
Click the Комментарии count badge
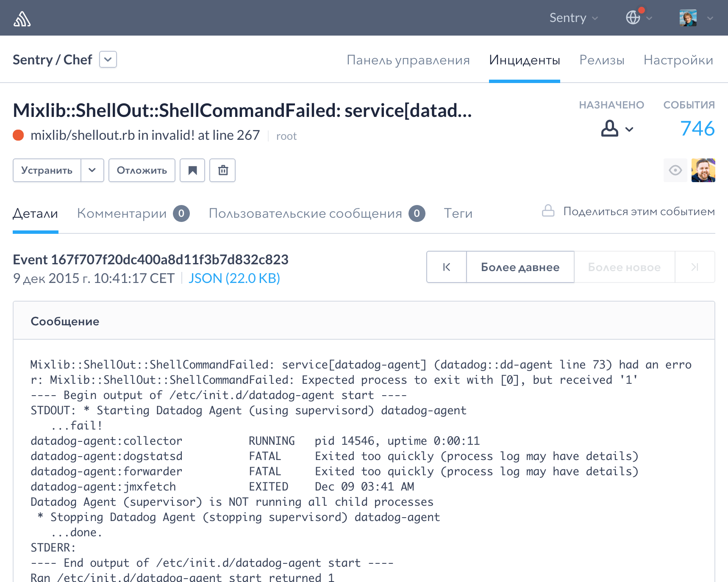pos(181,213)
